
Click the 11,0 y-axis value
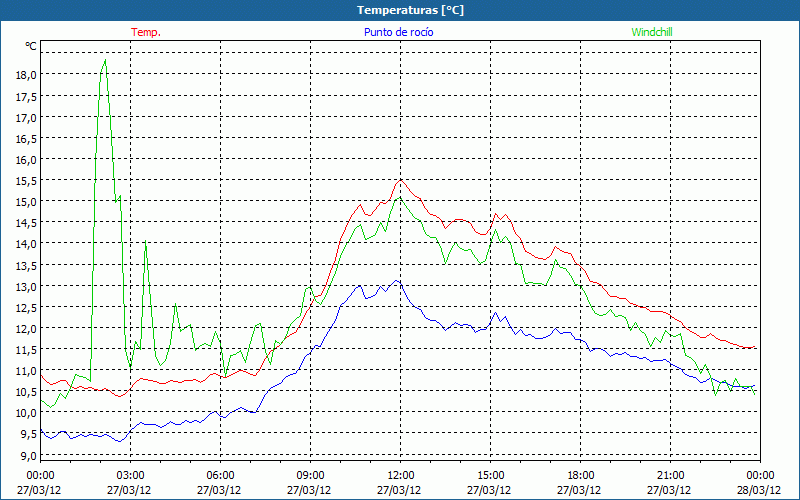point(27,370)
